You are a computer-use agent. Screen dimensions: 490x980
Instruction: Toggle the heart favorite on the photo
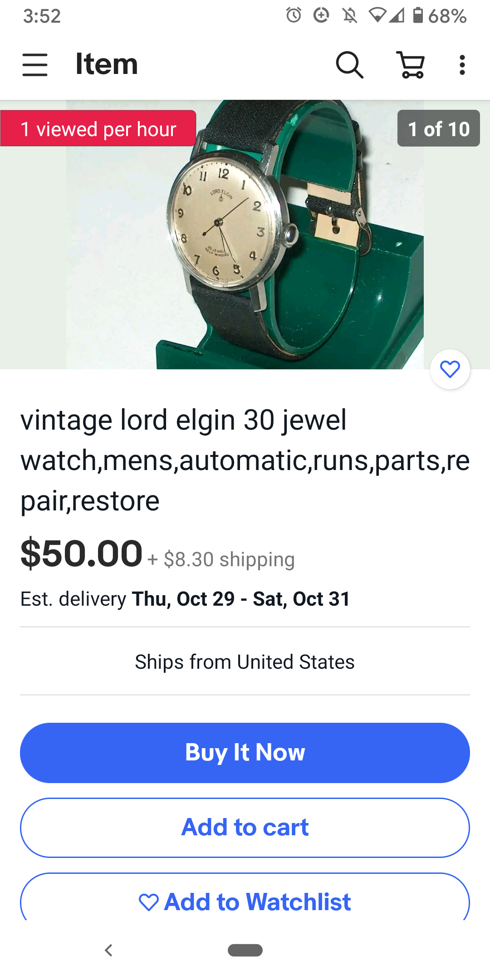pyautogui.click(x=450, y=369)
